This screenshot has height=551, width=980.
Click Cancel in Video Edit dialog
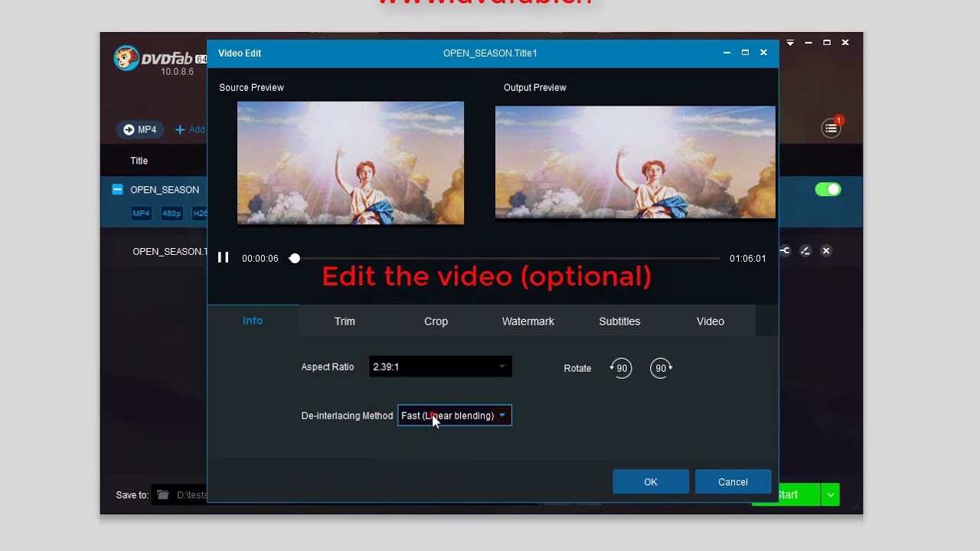tap(733, 482)
